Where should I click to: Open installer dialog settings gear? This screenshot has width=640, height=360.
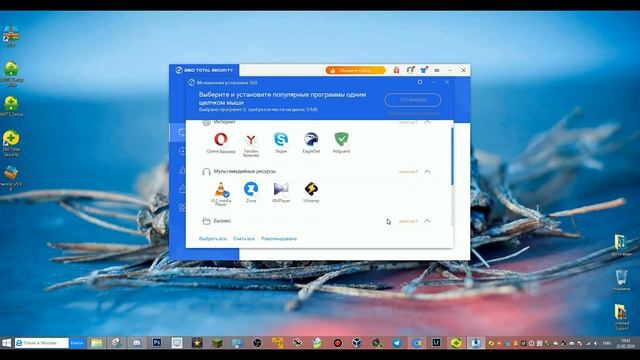420,82
